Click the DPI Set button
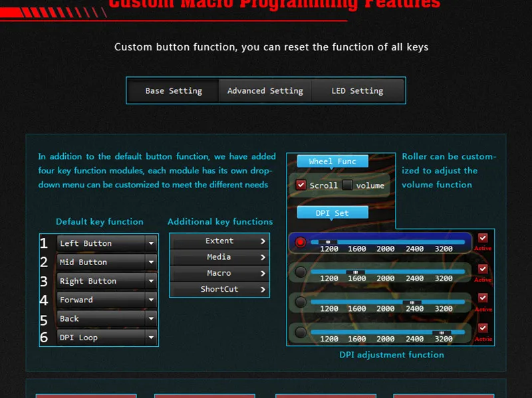The width and height of the screenshot is (532, 398). [x=332, y=213]
